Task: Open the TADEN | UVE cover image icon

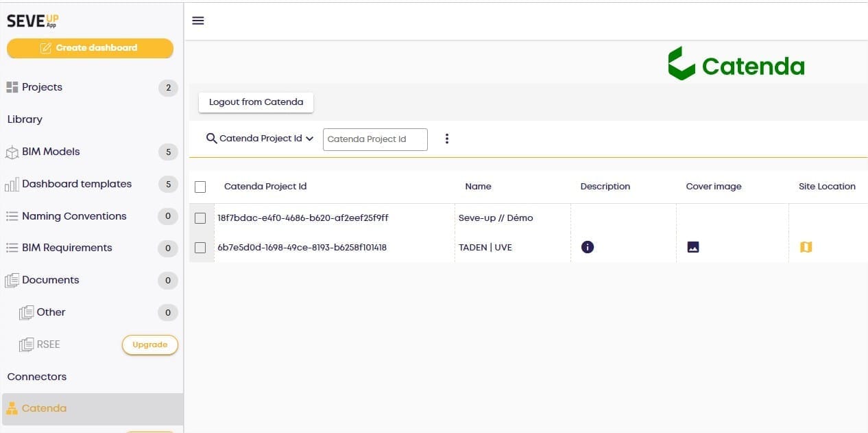Action: click(693, 247)
